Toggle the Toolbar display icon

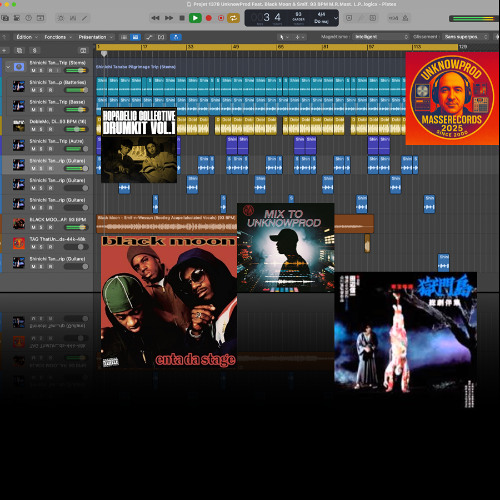coord(41,18)
